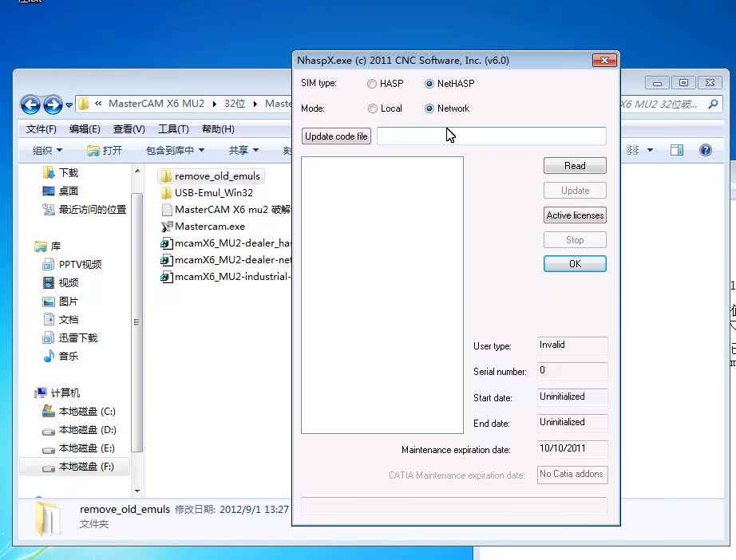Viewport: 736px width, 560px height.
Task: Expand breadcrumb arrow after MasterCAM X6 MU2
Action: 214,104
